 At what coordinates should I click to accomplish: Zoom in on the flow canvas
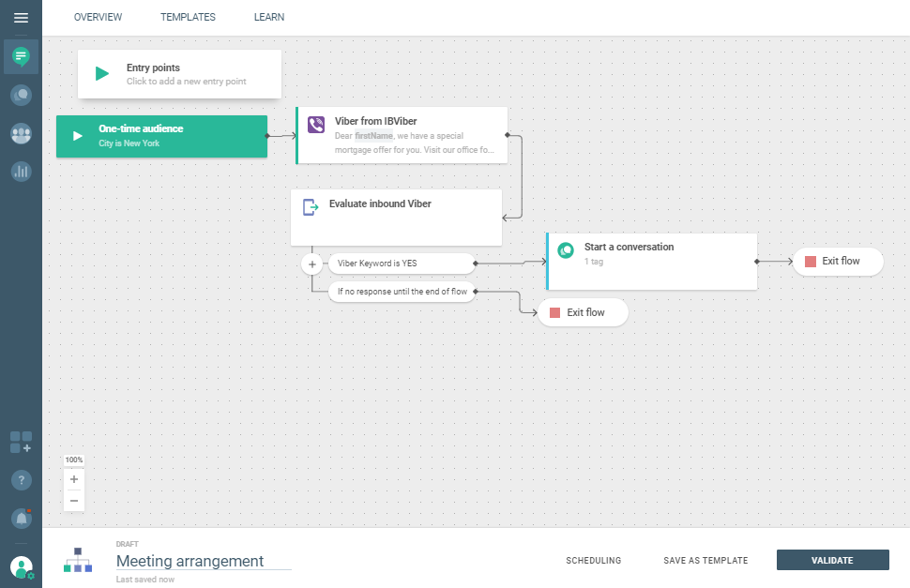[74, 479]
